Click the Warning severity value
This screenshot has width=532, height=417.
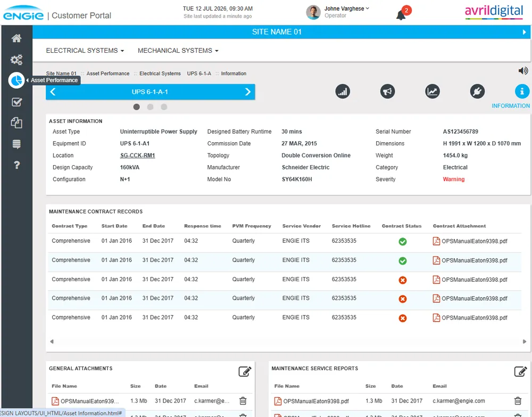pyautogui.click(x=454, y=179)
